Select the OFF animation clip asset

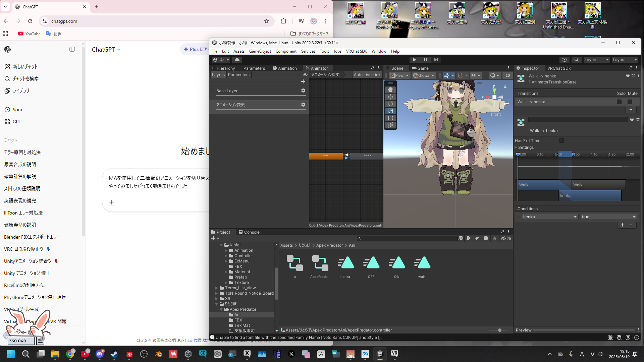coord(371,267)
